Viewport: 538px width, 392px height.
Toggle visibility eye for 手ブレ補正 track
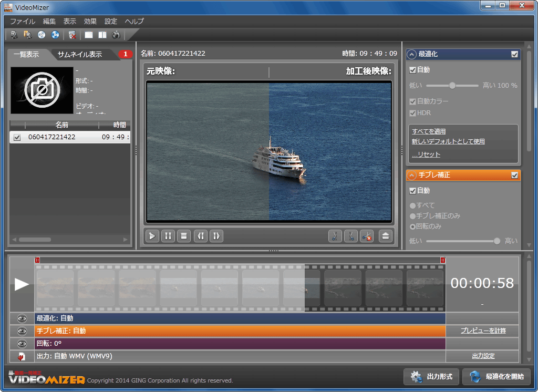click(x=22, y=331)
